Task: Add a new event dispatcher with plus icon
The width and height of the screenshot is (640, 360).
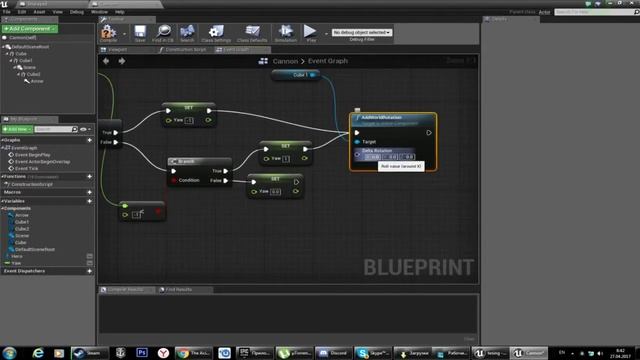Action: click(89, 271)
